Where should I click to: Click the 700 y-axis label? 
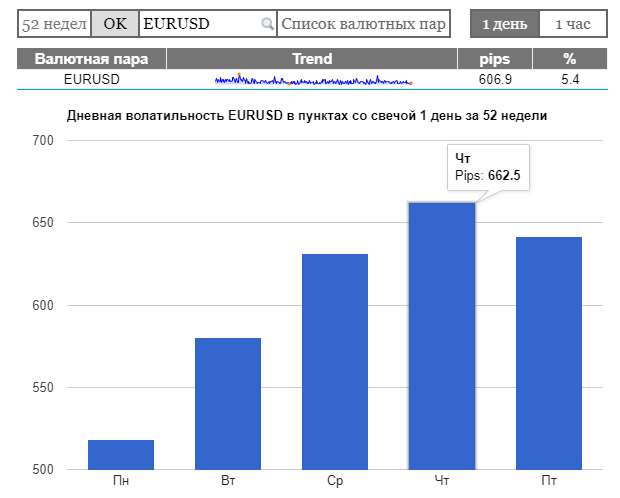pyautogui.click(x=43, y=140)
